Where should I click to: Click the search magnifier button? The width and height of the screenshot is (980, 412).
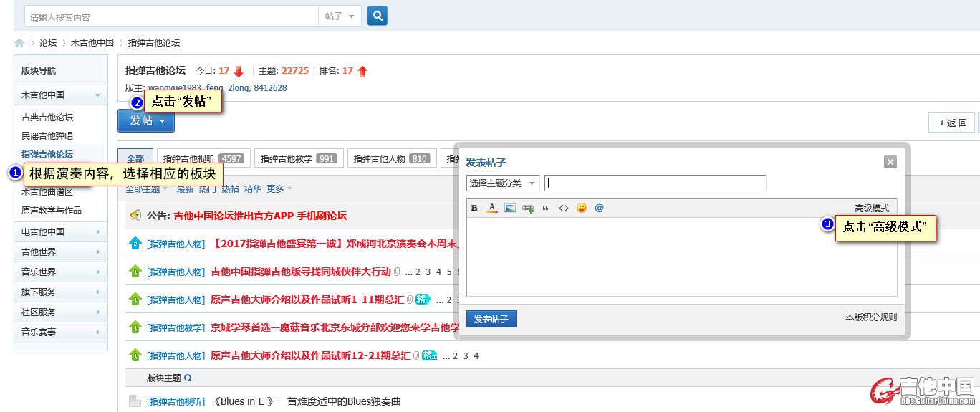[378, 16]
